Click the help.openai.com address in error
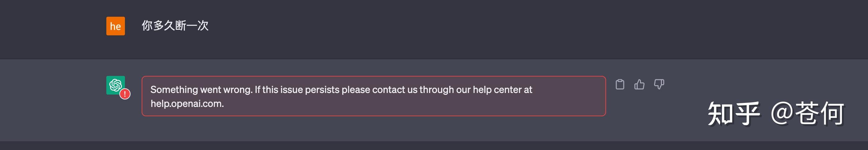 [x=187, y=104]
